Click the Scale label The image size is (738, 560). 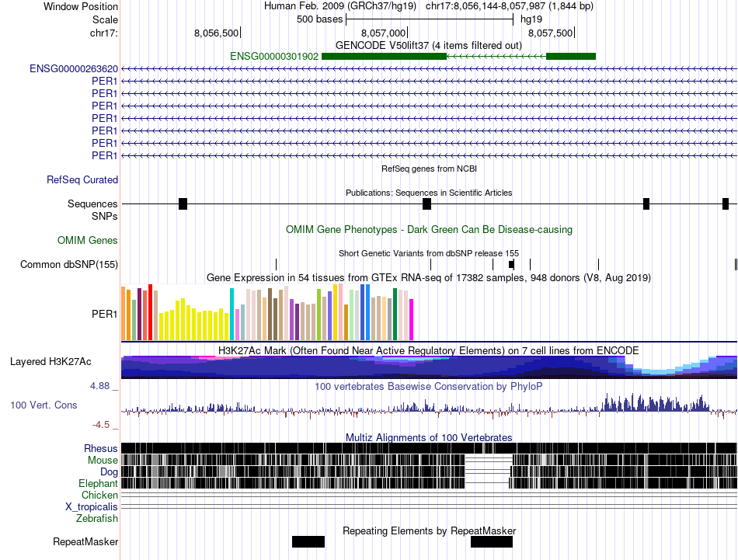pyautogui.click(x=105, y=19)
